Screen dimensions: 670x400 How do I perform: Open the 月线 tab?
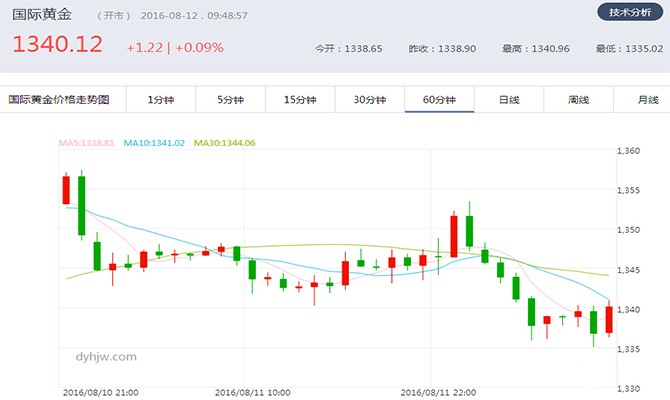coord(642,100)
